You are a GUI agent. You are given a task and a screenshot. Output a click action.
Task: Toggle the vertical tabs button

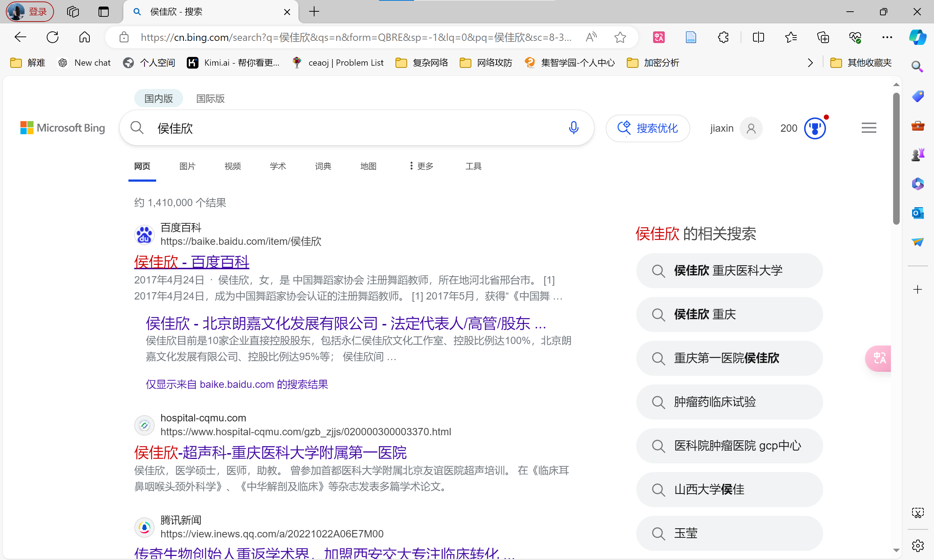103,12
